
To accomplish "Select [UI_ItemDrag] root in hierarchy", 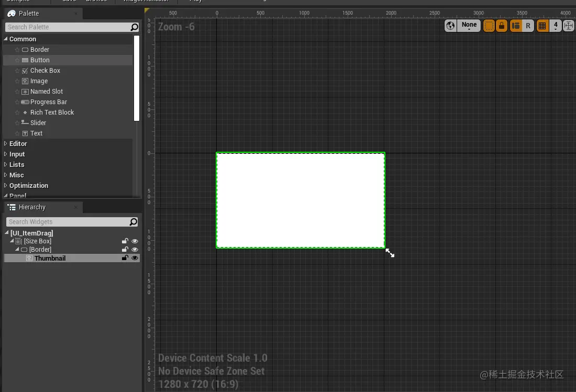I will click(31, 233).
